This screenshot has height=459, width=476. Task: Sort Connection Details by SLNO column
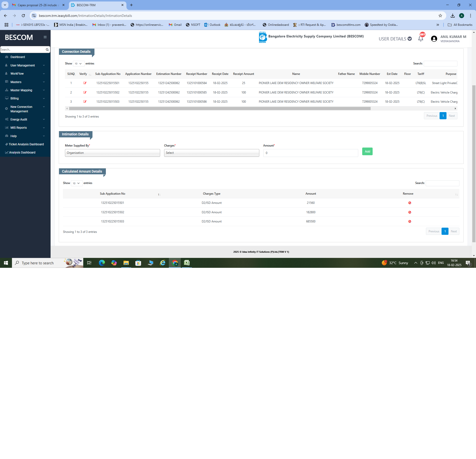pyautogui.click(x=71, y=74)
